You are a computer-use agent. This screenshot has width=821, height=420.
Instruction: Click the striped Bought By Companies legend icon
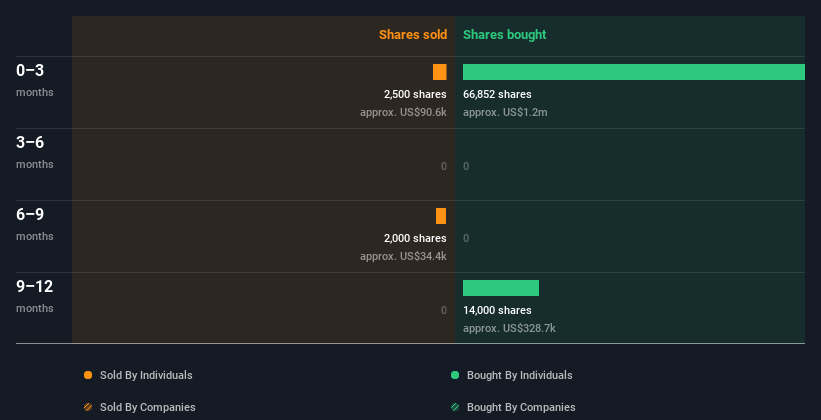point(455,407)
